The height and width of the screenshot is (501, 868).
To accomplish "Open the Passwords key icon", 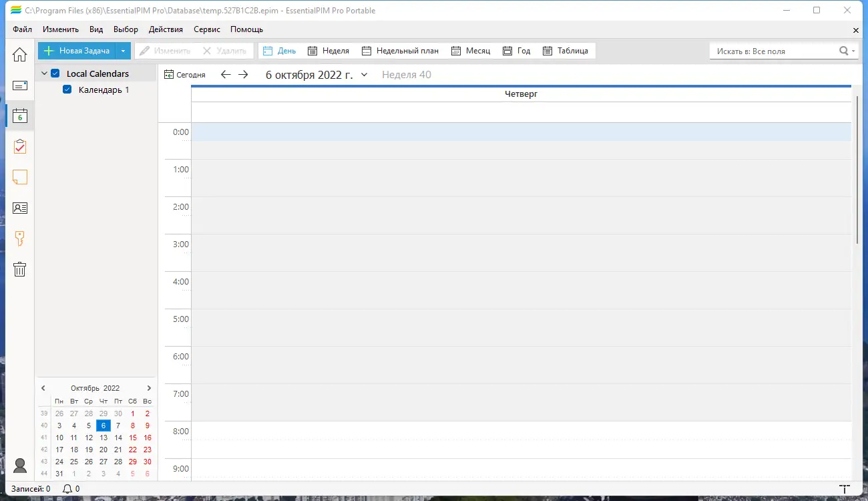I will click(20, 238).
